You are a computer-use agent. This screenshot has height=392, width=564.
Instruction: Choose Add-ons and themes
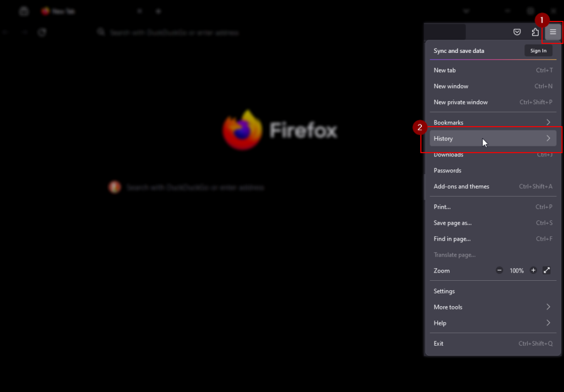click(462, 187)
